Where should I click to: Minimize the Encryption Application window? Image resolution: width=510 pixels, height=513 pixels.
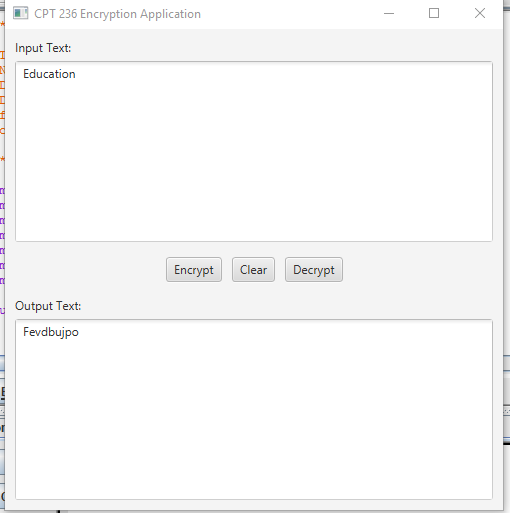pyautogui.click(x=389, y=14)
